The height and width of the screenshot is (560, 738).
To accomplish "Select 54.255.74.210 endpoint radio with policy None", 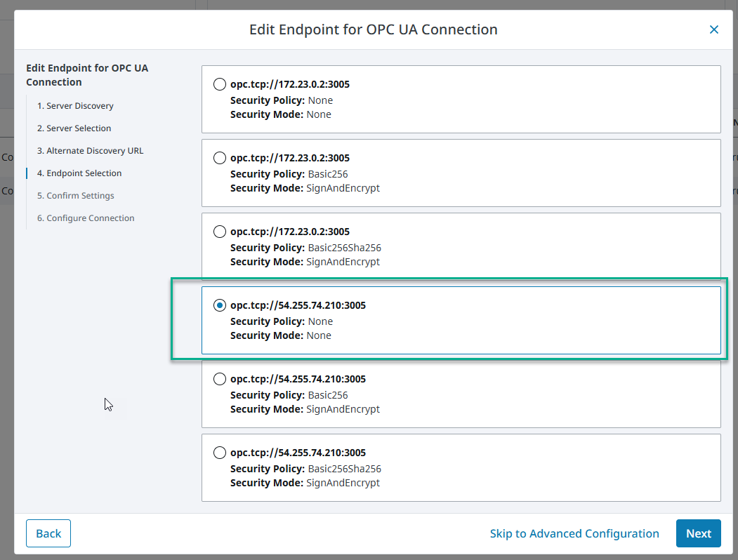I will [220, 306].
